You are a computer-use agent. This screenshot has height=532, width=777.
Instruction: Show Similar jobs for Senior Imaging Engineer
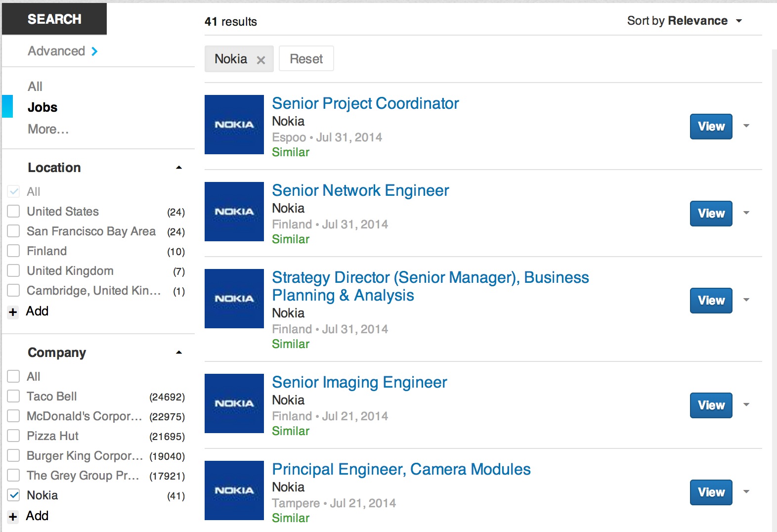[x=291, y=431]
